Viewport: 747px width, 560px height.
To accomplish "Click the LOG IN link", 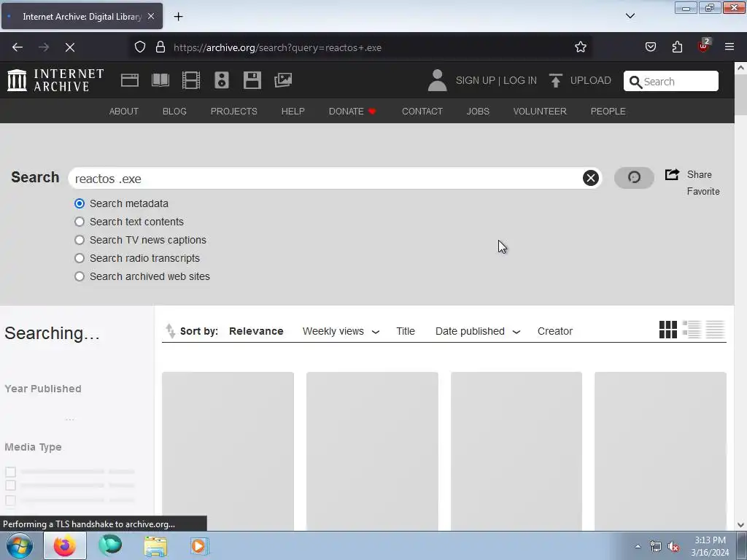I will pos(519,80).
